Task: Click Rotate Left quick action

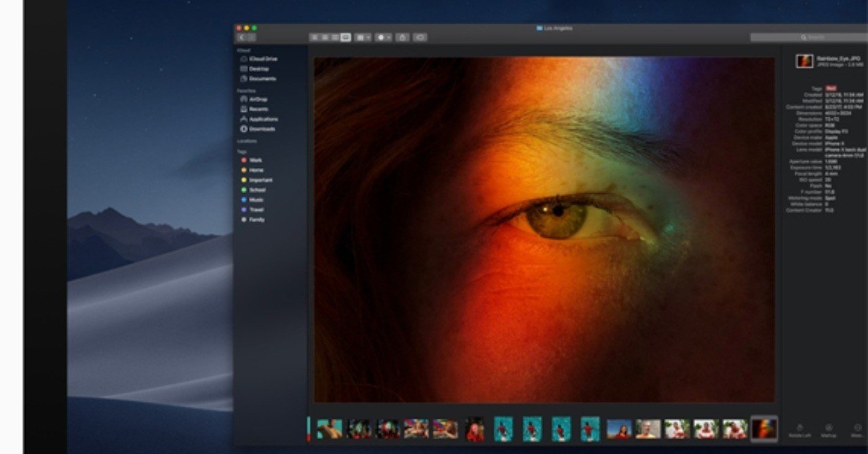Action: (800, 431)
